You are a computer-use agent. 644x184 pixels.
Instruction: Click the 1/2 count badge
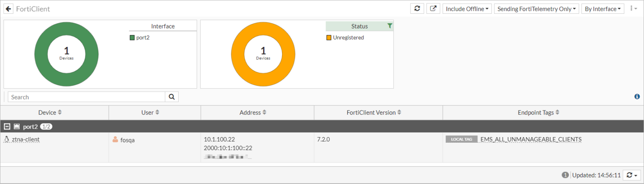pos(46,127)
